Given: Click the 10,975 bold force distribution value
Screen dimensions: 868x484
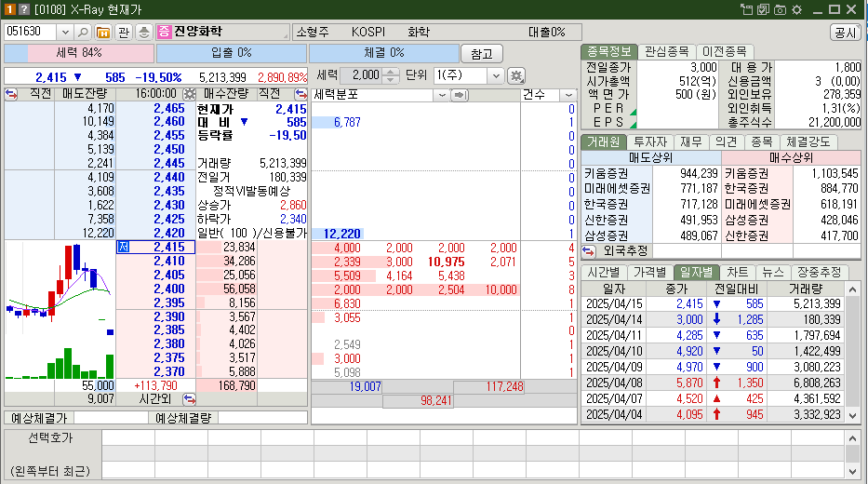Looking at the screenshot, I should pyautogui.click(x=447, y=262).
